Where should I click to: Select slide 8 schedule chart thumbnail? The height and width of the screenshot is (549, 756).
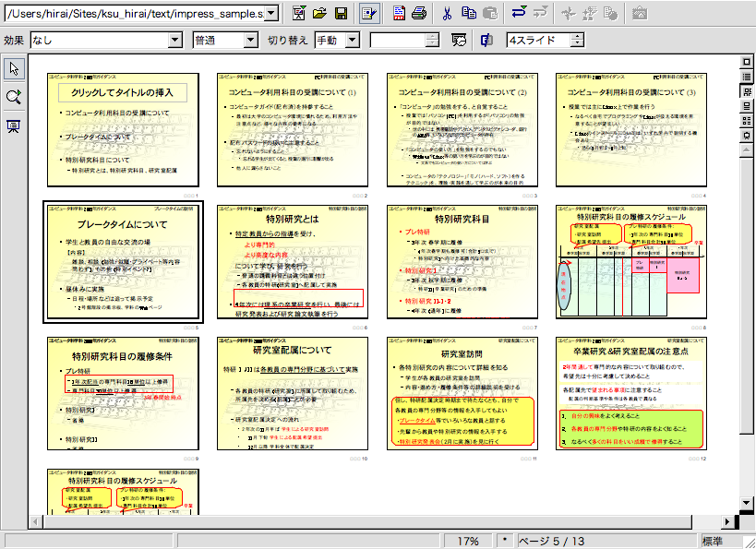click(631, 262)
